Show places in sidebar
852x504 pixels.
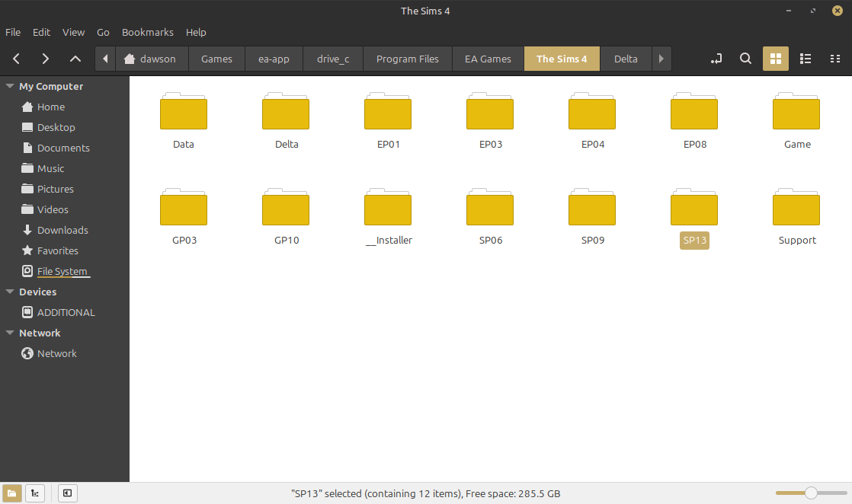12,493
